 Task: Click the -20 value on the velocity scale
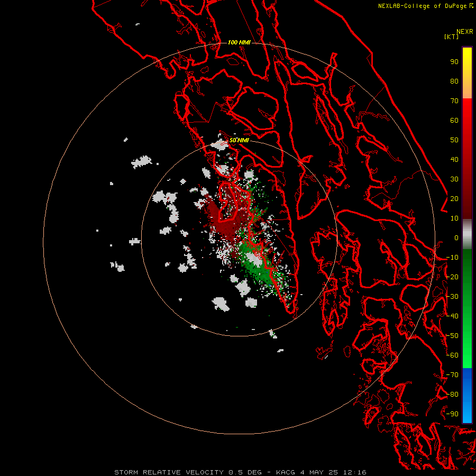(452, 277)
